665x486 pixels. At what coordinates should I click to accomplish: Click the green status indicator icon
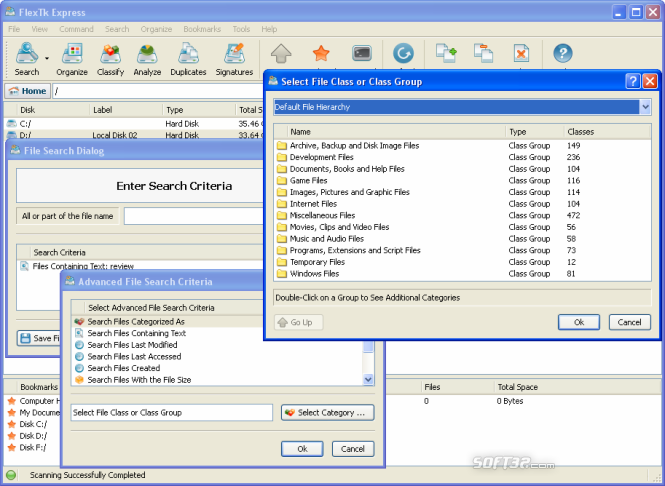[11, 475]
